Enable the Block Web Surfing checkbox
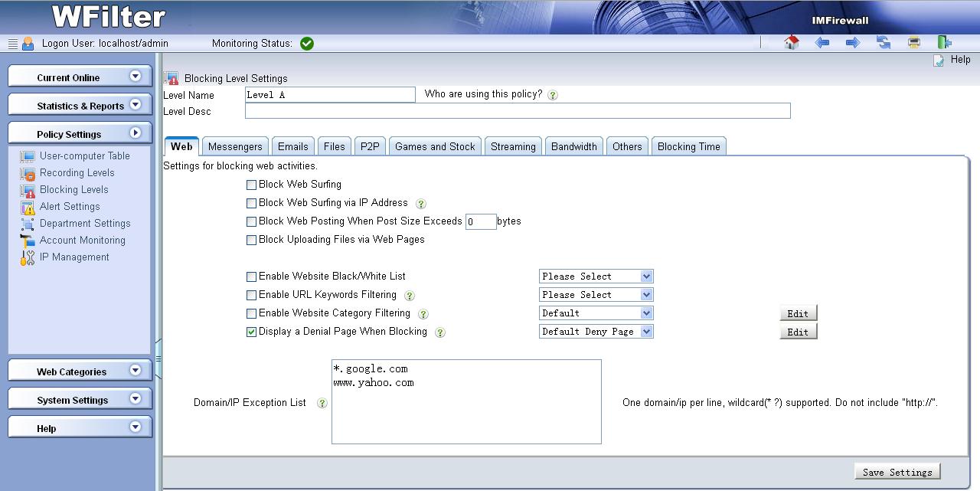 click(251, 185)
